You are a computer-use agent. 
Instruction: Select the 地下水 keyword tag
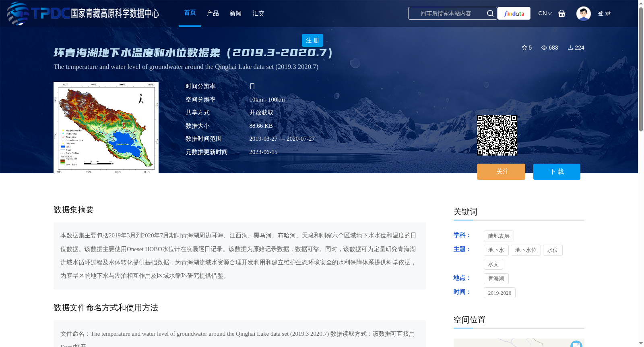496,250
